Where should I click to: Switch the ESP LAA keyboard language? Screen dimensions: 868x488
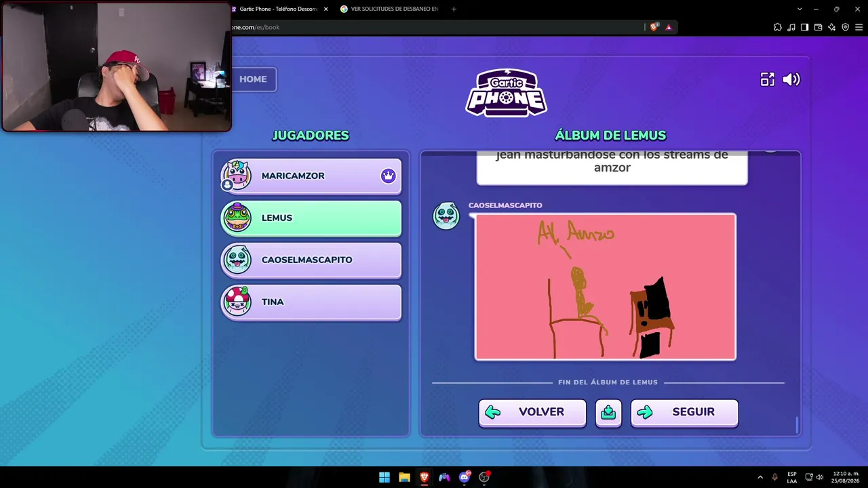pos(792,477)
